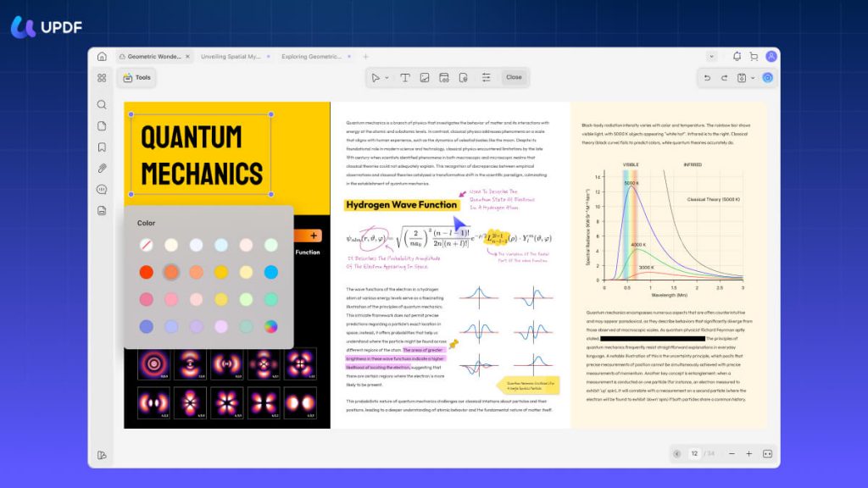Open the search tool in left sidebar
868x488 pixels.
(x=102, y=104)
